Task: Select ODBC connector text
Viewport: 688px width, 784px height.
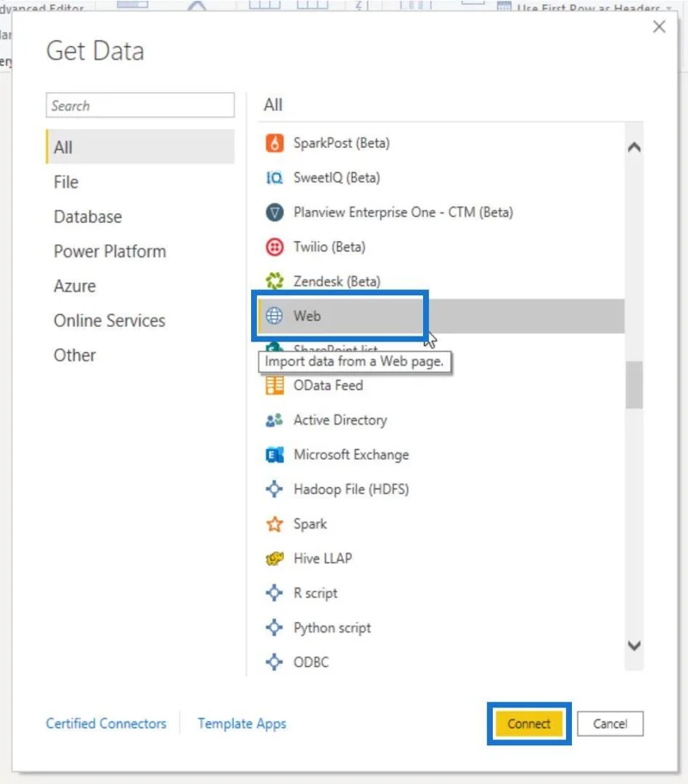Action: coord(311,662)
